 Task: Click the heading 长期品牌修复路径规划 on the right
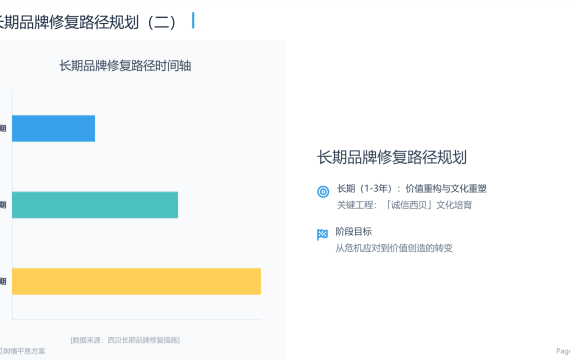(x=392, y=157)
